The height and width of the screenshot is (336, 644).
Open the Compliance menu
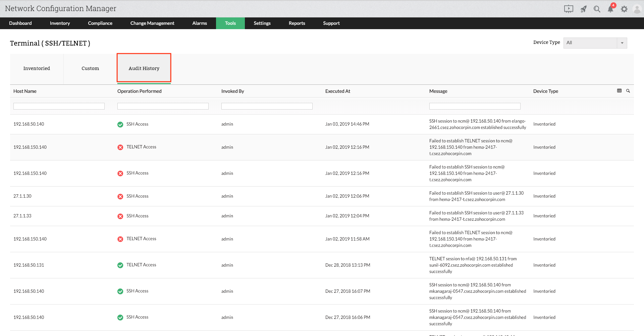pos(100,23)
